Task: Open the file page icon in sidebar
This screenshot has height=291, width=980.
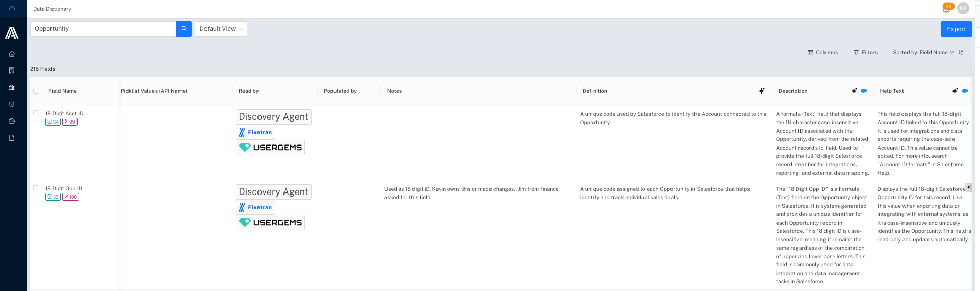Action: (x=12, y=138)
